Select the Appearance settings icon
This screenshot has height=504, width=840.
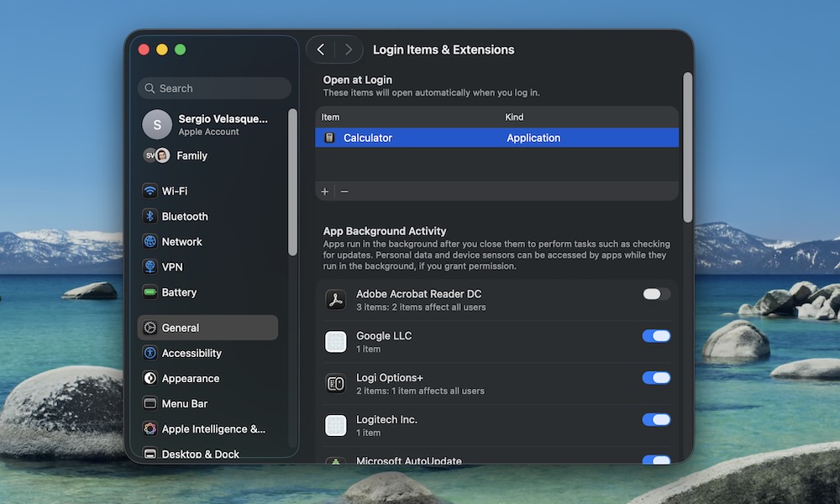tap(150, 378)
